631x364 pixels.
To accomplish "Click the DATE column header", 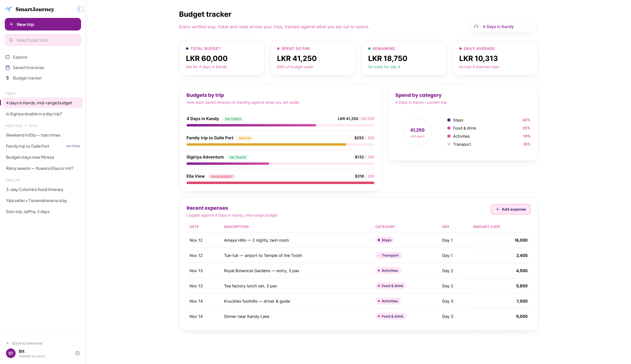I will coord(194,227).
